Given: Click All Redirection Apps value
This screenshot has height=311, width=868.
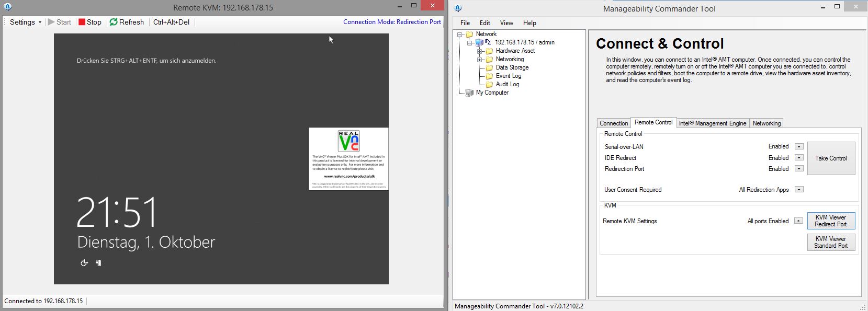Looking at the screenshot, I should pyautogui.click(x=764, y=190).
